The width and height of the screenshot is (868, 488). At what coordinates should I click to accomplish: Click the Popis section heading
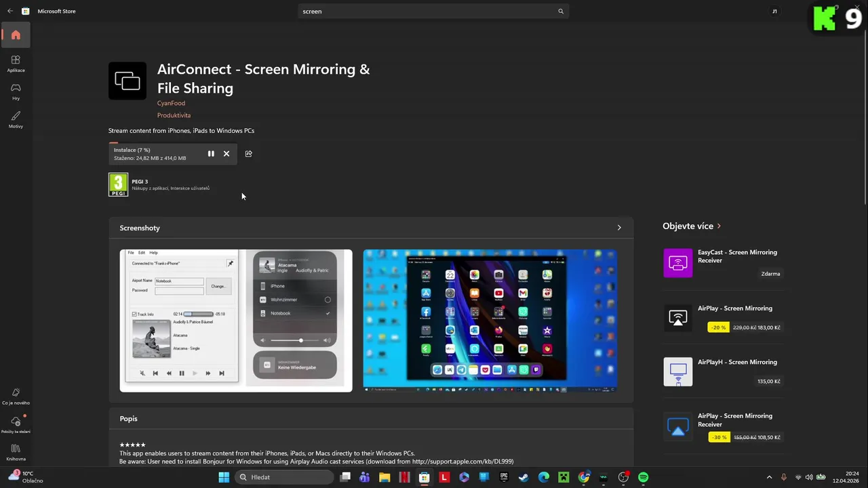click(128, 419)
